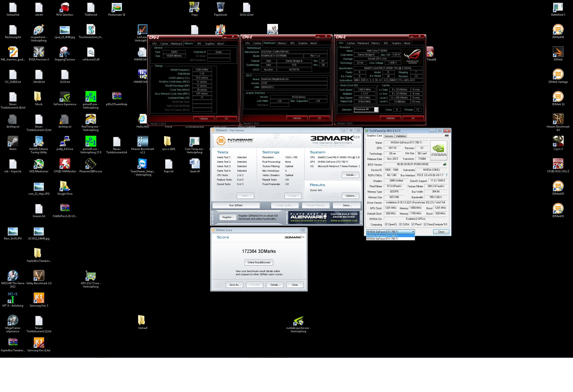Viewport: 573px width, 392px height.
Task: Open the Online ResultBrowser
Action: tap(259, 262)
